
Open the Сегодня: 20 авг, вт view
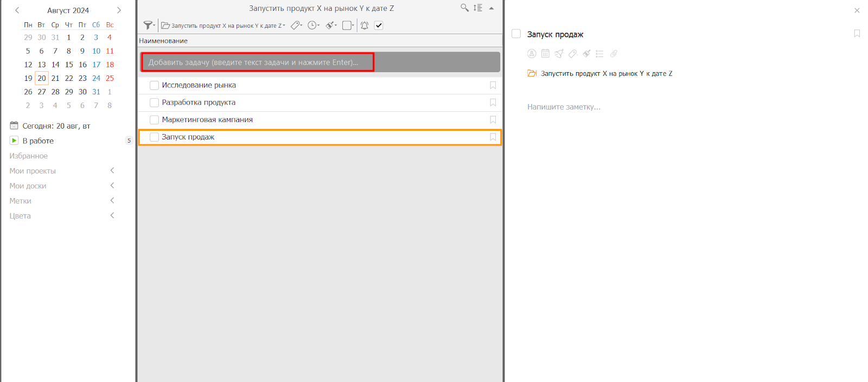click(x=56, y=126)
